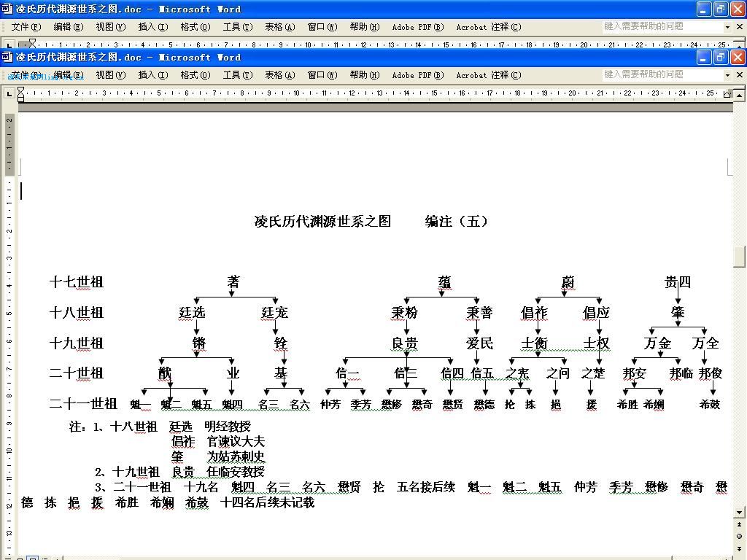Click the name 士衡 in the chart
The height and width of the screenshot is (560, 747).
(535, 343)
